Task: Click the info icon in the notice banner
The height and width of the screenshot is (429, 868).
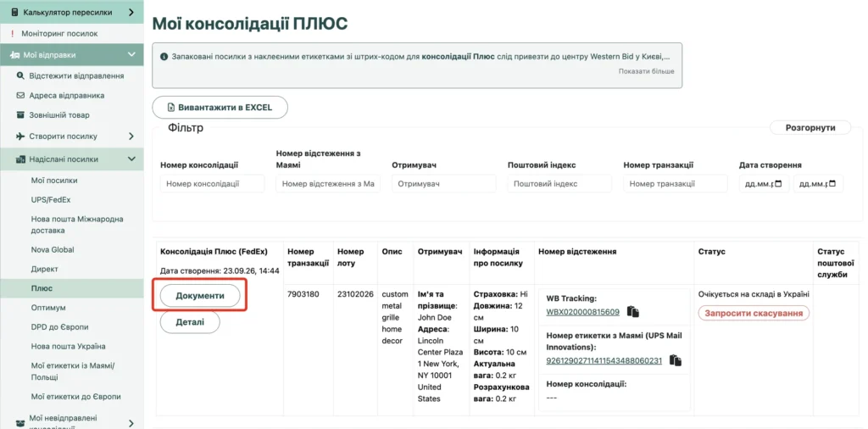Action: point(164,57)
